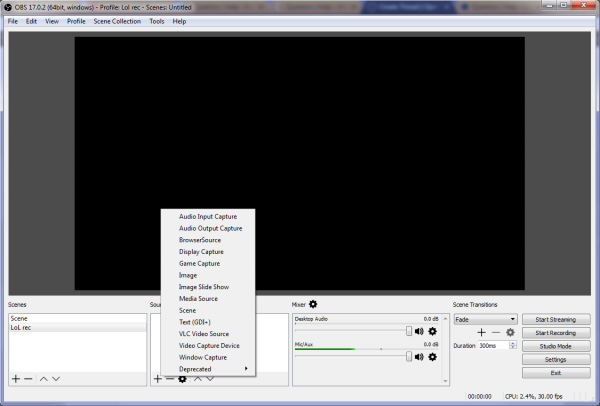Image resolution: width=600 pixels, height=406 pixels.
Task: Move the scene up with the arrow icon
Action: (44, 379)
